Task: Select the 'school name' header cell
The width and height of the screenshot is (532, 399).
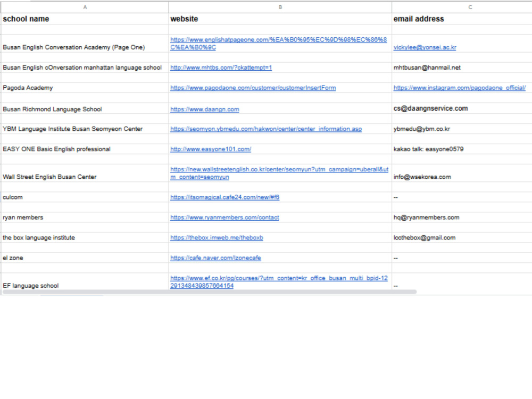Action: click(x=85, y=19)
